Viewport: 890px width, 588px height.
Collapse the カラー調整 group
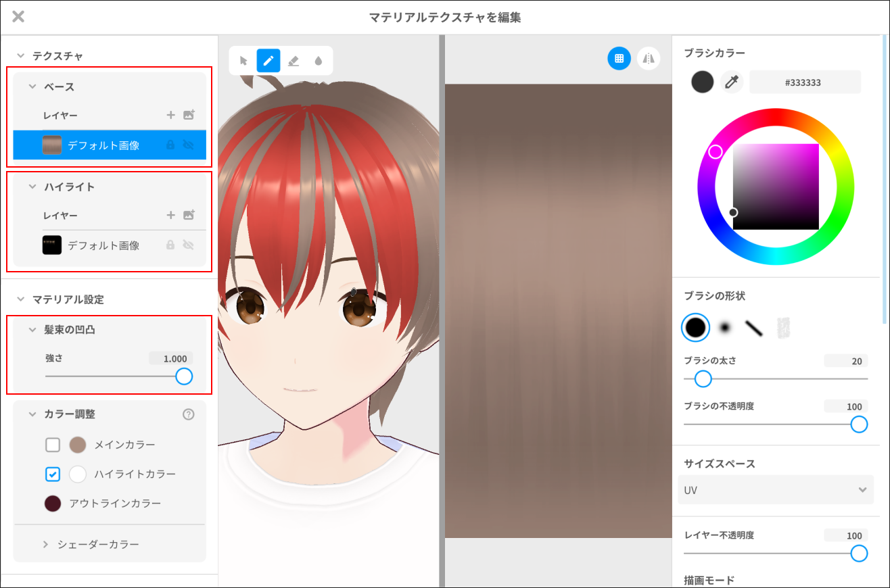32,414
